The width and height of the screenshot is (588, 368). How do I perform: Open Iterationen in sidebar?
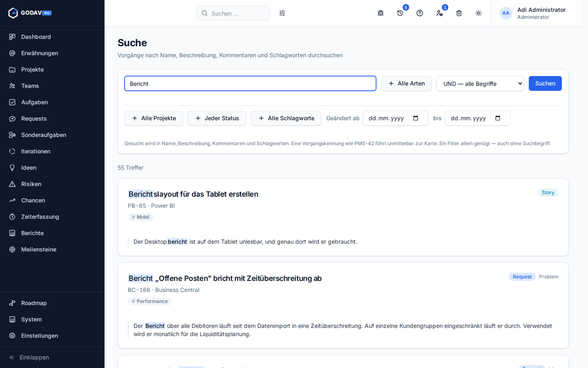[x=52, y=151]
